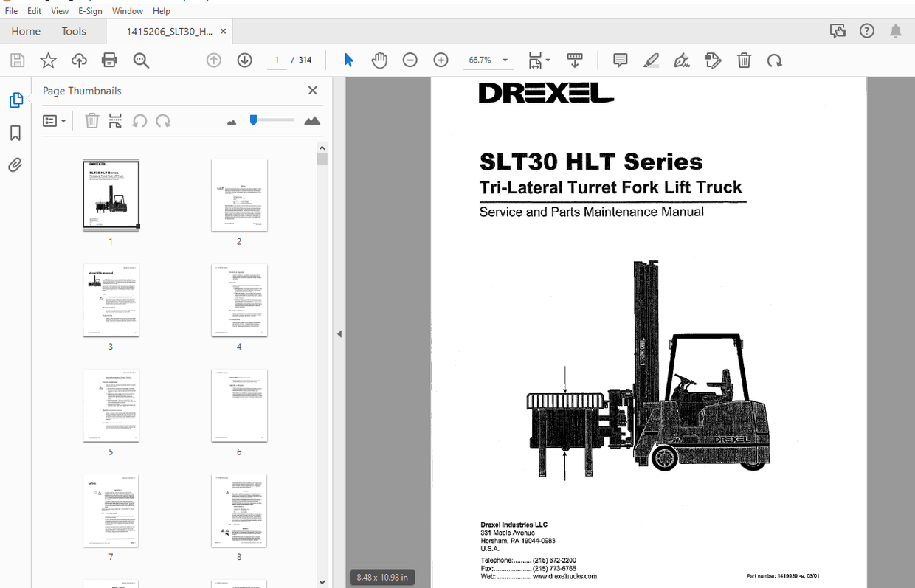Image resolution: width=915 pixels, height=588 pixels.
Task: Jump to the next page with down arrow
Action: [x=244, y=60]
